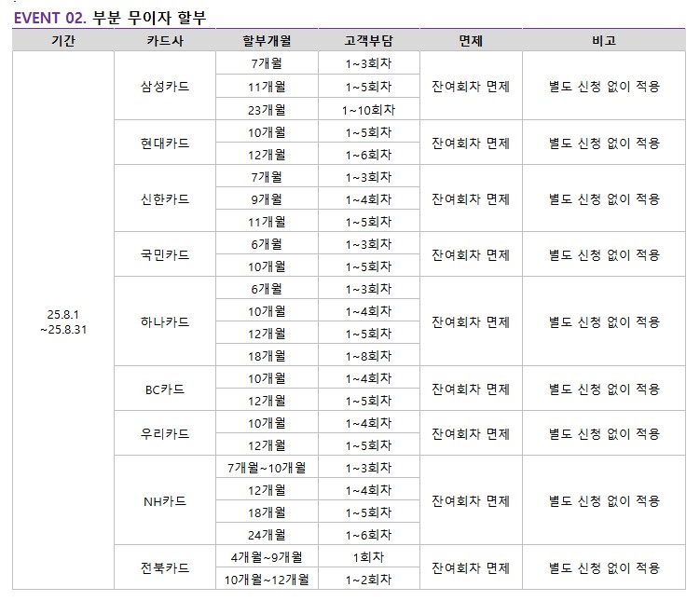This screenshot has height=601, width=700.
Task: Select the '카드사' column header
Action: coord(165,41)
